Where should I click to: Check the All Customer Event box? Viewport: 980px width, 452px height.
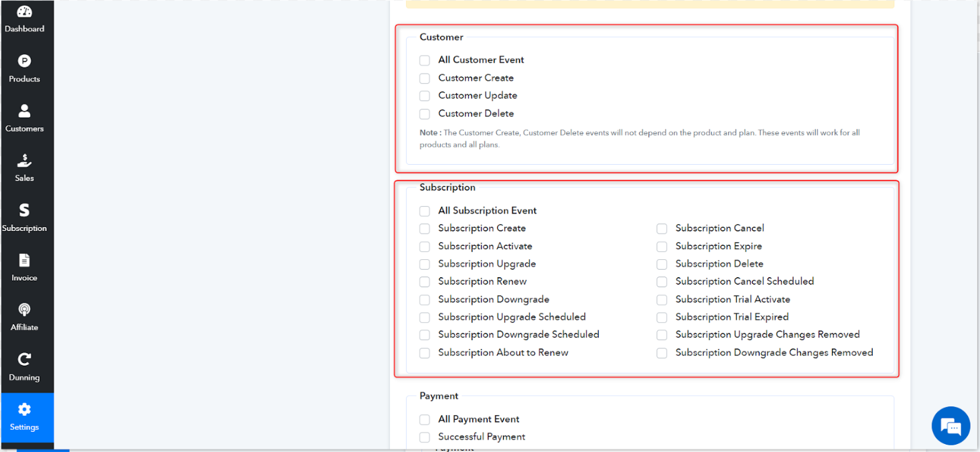pyautogui.click(x=425, y=60)
